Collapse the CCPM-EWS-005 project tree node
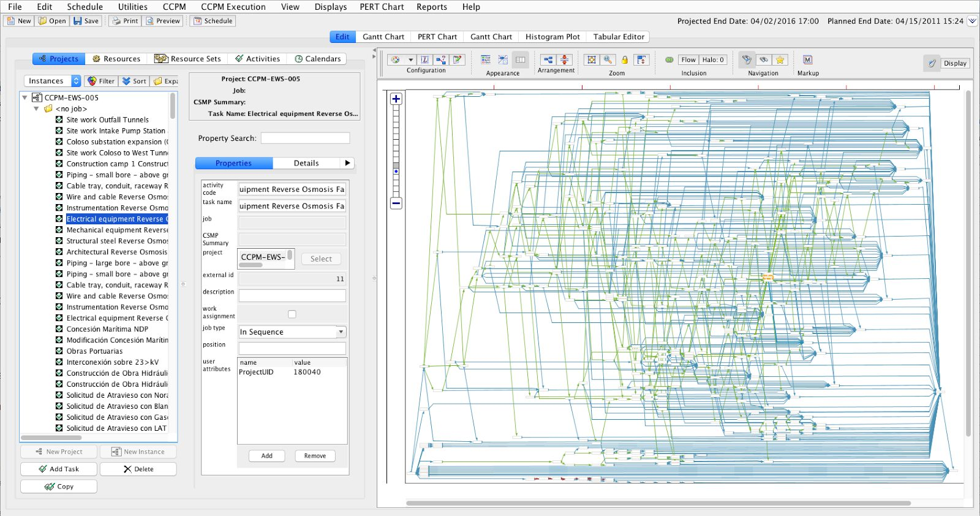This screenshot has height=516, width=980. [x=25, y=97]
